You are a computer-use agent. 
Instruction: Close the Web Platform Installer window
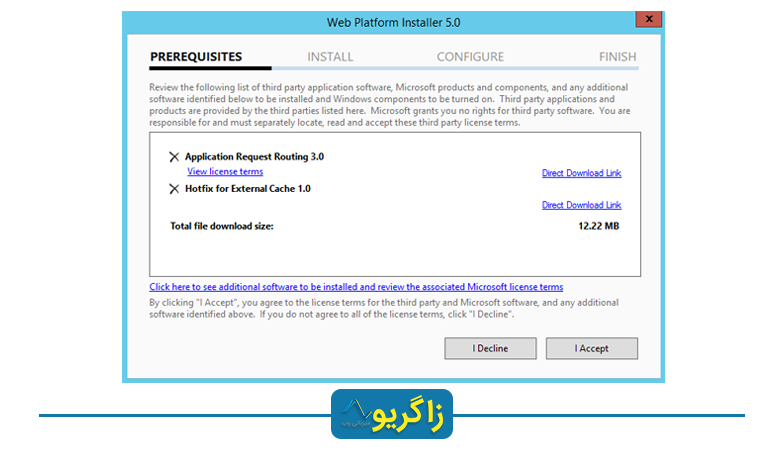click(648, 19)
